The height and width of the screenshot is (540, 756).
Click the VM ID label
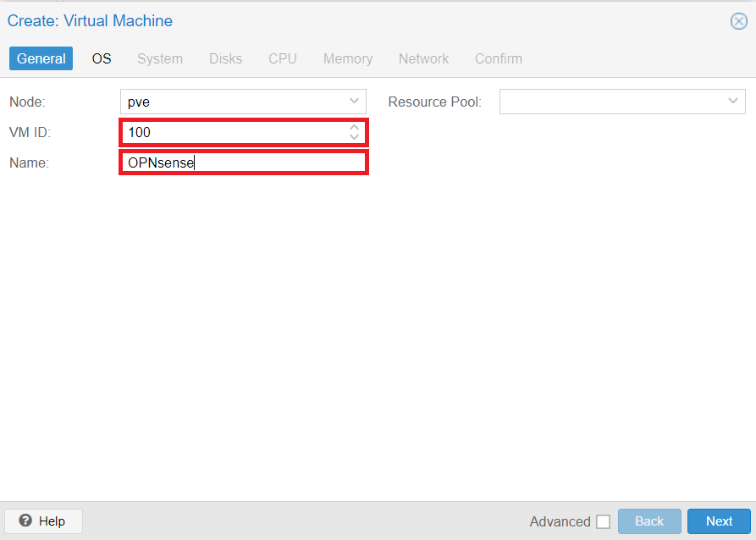tap(30, 132)
